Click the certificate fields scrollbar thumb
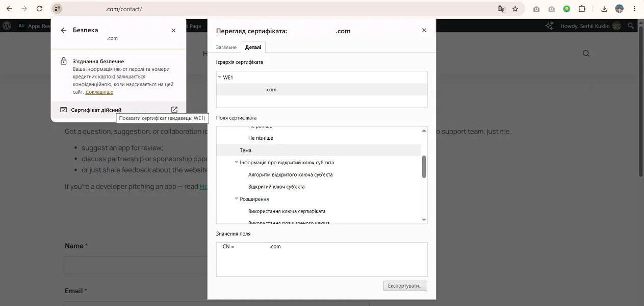This screenshot has width=644, height=306. click(424, 167)
